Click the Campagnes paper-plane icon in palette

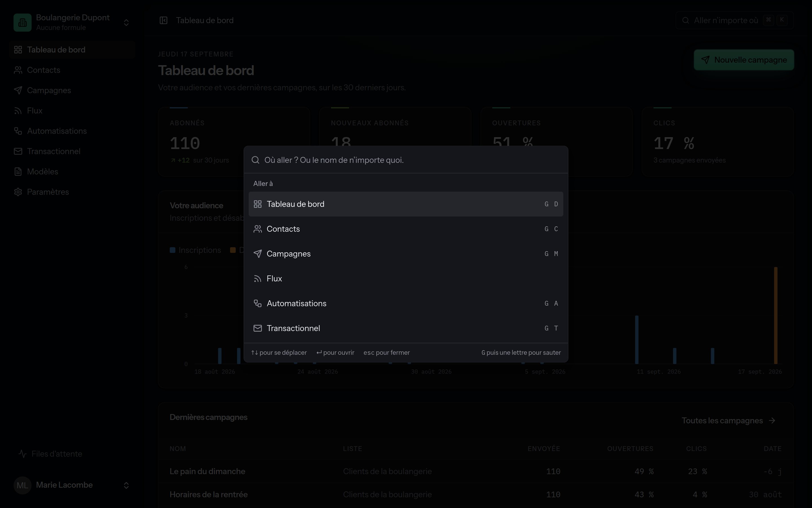(258, 254)
